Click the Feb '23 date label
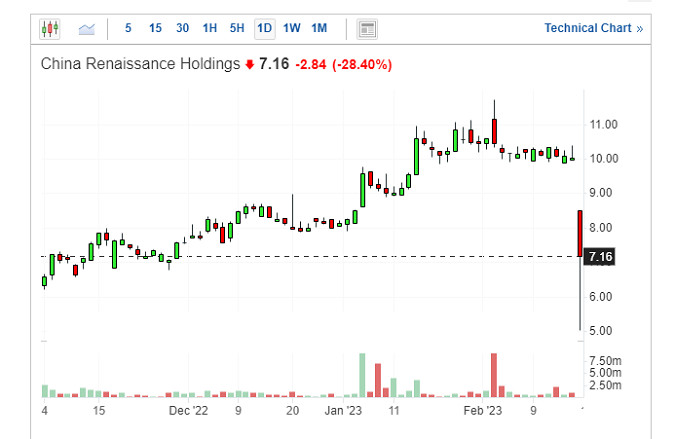 coord(483,411)
